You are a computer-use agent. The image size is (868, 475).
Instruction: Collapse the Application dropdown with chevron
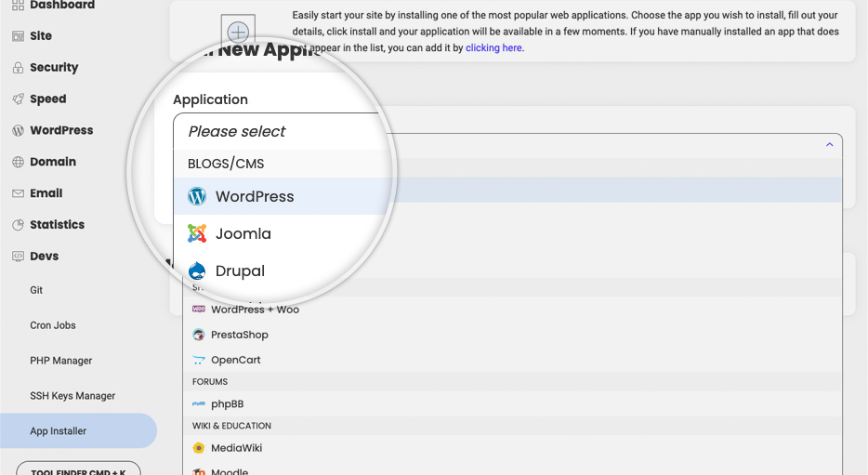coord(829,144)
